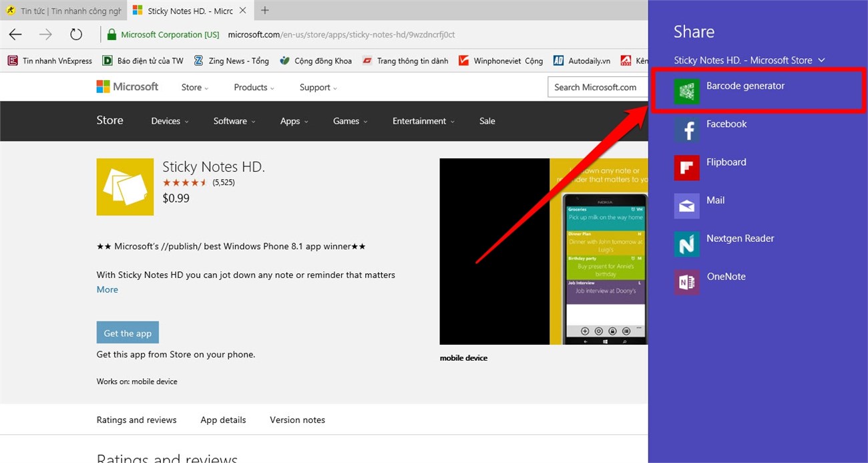Viewport: 868px width, 463px height.
Task: Expand the Support dropdown
Action: click(318, 88)
